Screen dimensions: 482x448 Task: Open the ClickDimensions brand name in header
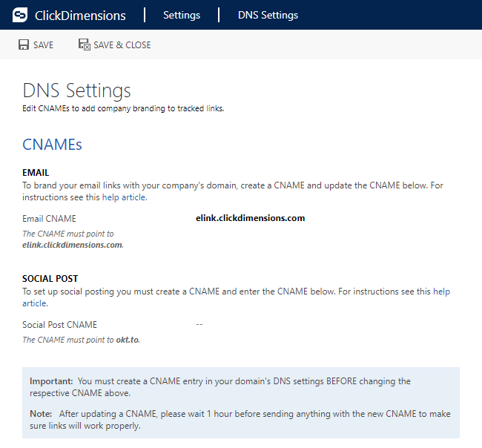80,16
